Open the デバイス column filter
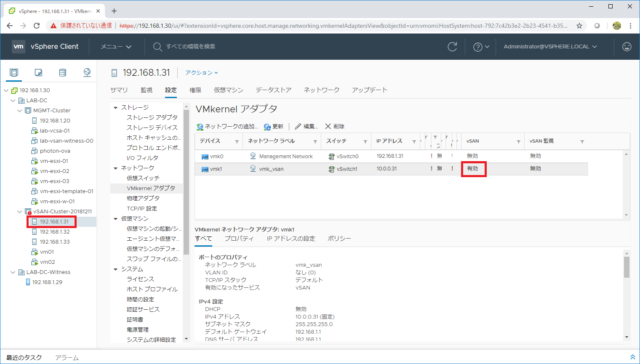This screenshot has height=364, width=640. 237,141
